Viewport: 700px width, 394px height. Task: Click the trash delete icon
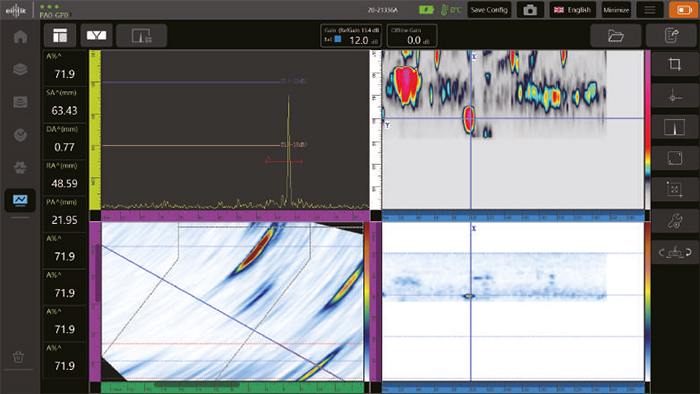[x=18, y=357]
